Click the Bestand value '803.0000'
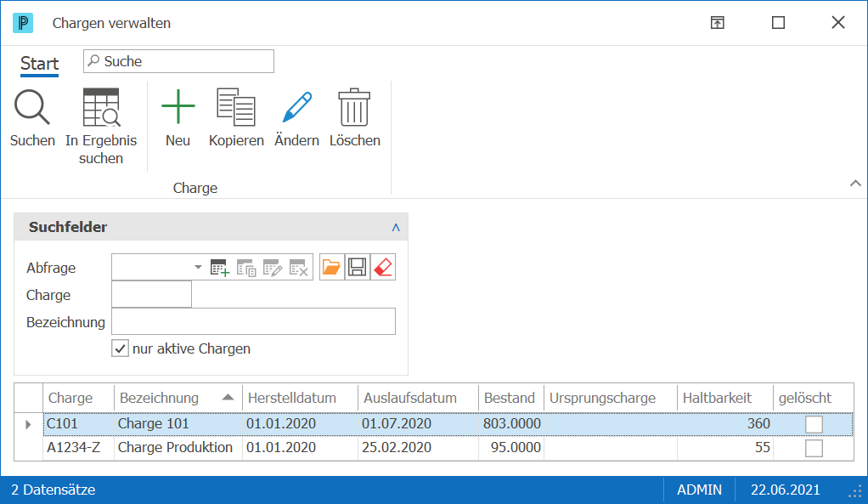Viewport: 868px width, 504px height. click(511, 424)
